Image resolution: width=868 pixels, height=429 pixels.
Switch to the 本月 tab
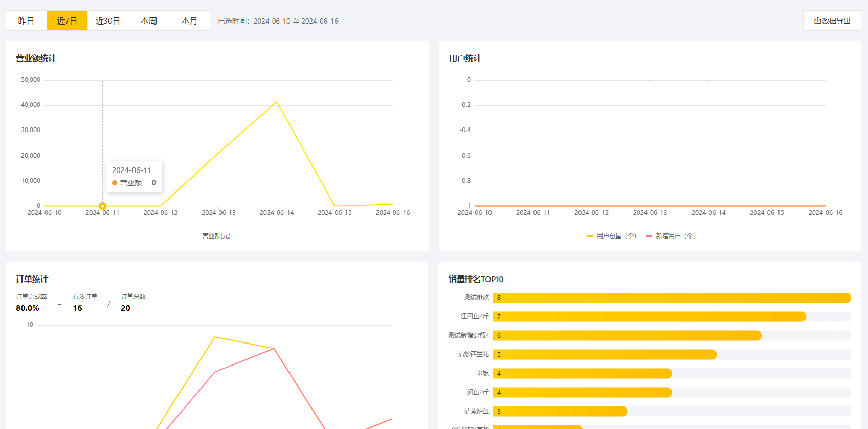pyautogui.click(x=189, y=20)
